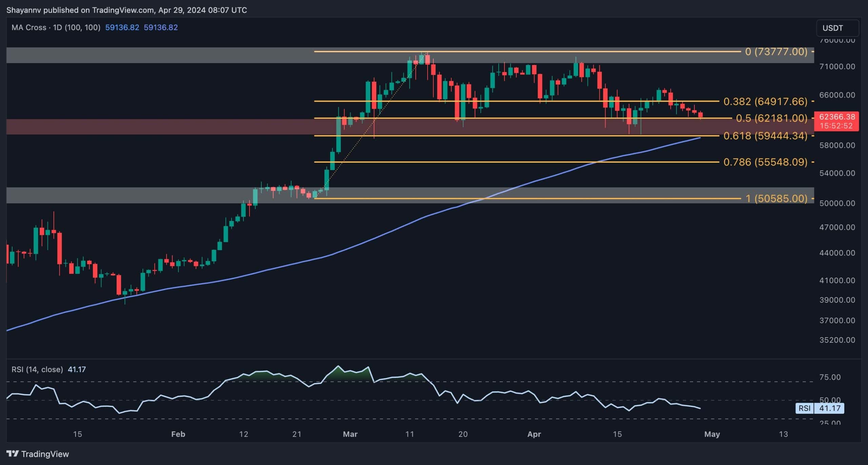Click the 1 (50585.00) Fibonacci bottom label
Screen dimensions: 868x465
[776, 199]
